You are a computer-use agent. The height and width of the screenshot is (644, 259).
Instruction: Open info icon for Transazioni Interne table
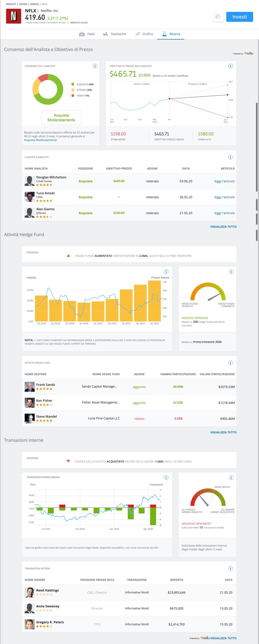click(231, 568)
